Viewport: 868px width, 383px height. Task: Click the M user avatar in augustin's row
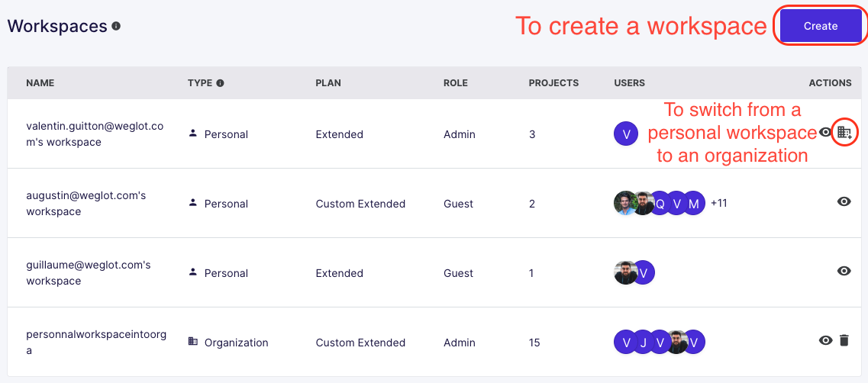pos(693,204)
